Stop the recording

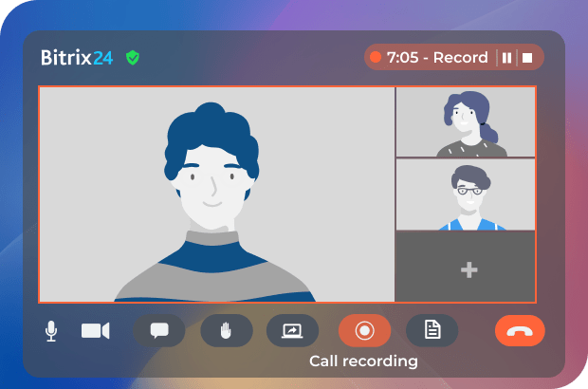click(x=527, y=58)
